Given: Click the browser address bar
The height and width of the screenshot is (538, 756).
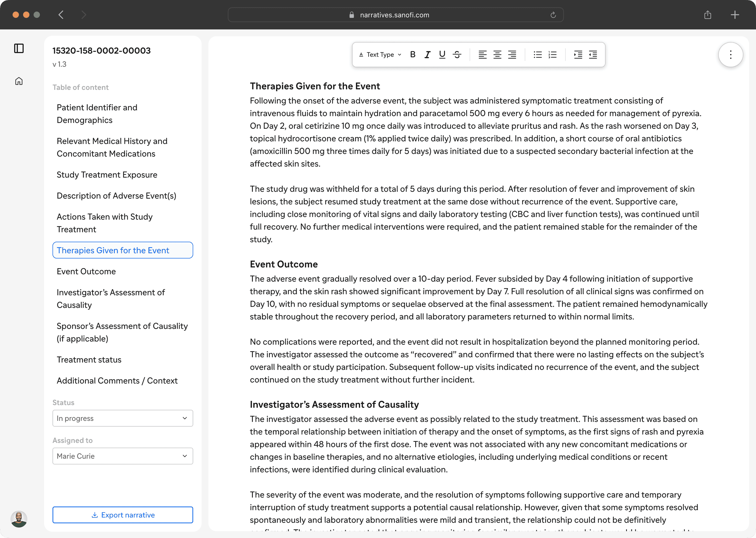Looking at the screenshot, I should pos(395,15).
